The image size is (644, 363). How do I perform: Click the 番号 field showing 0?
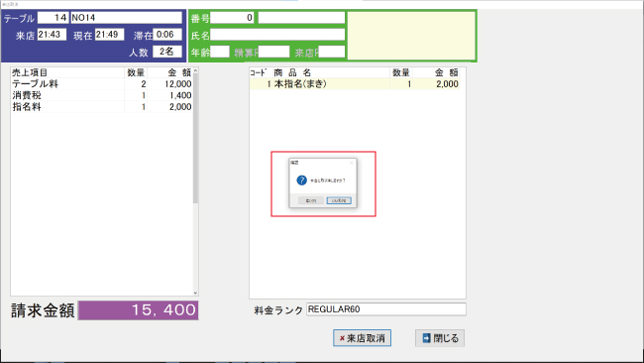232,17
